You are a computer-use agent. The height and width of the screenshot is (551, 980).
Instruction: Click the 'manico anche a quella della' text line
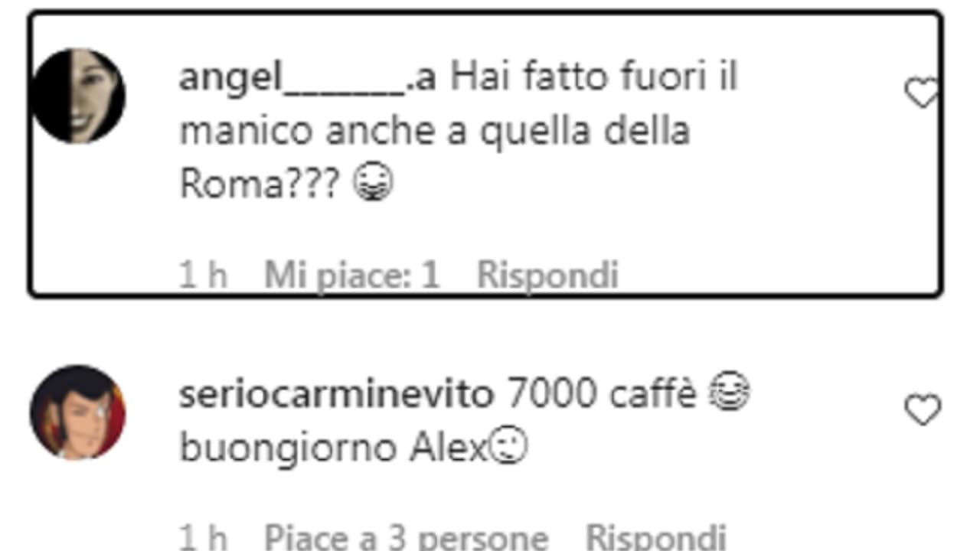click(435, 131)
